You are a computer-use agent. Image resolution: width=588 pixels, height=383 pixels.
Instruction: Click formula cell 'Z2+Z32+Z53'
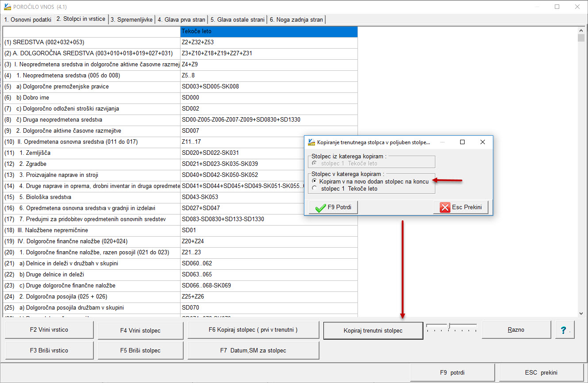tap(269, 42)
